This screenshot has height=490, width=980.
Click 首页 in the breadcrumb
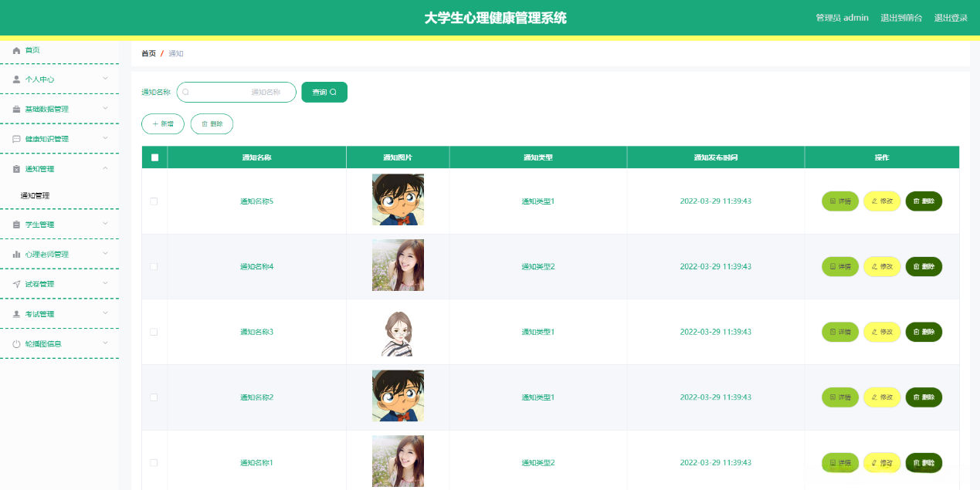click(148, 53)
